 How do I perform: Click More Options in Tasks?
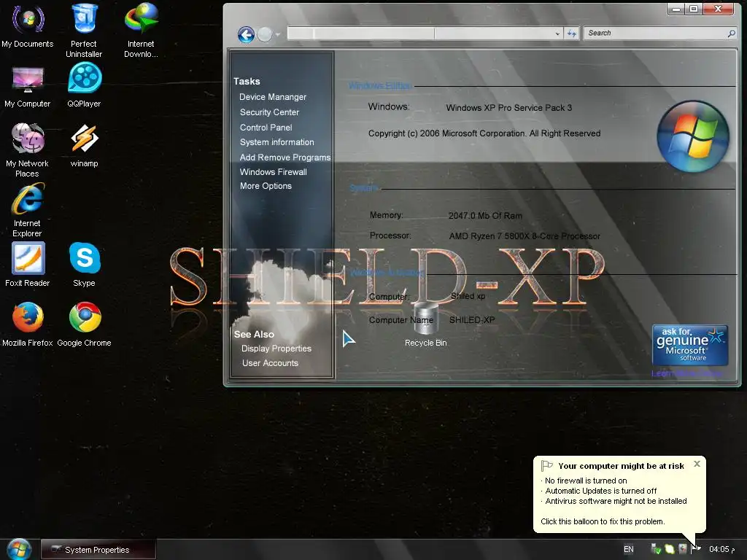266,186
